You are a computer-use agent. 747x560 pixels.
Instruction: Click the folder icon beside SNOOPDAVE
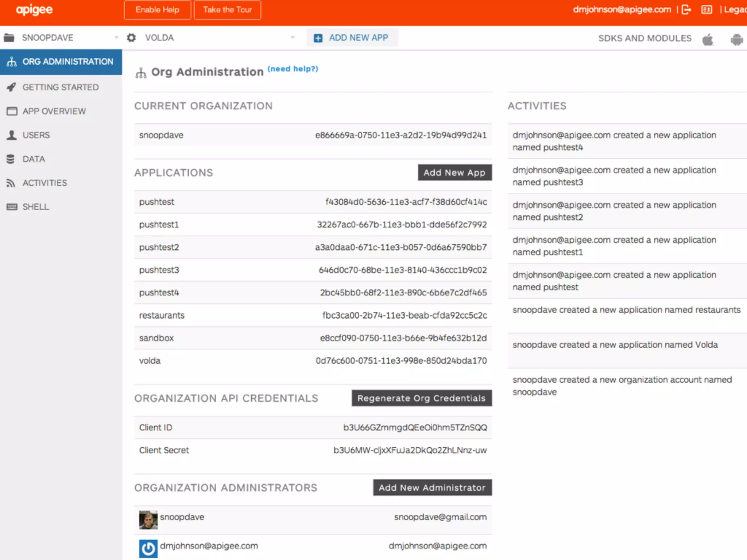[x=9, y=38]
